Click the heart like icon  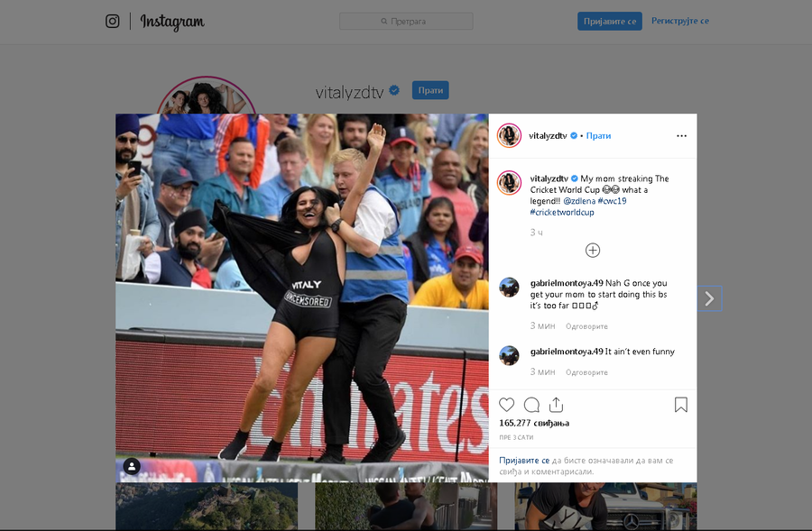point(506,405)
